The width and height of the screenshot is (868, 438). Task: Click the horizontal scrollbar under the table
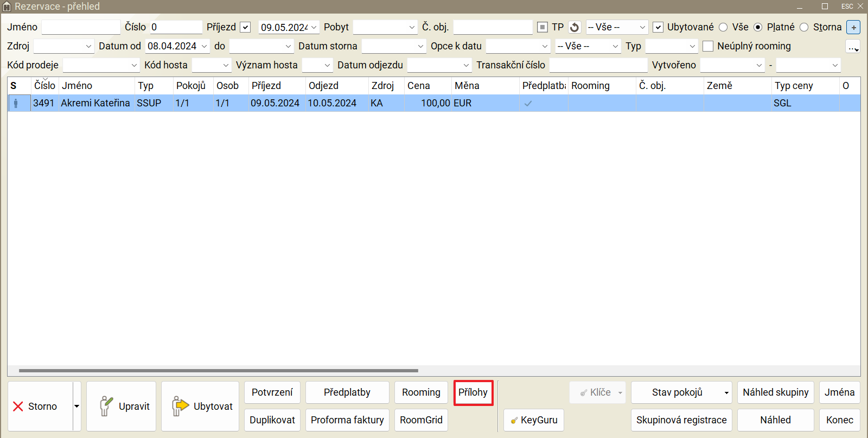[218, 371]
